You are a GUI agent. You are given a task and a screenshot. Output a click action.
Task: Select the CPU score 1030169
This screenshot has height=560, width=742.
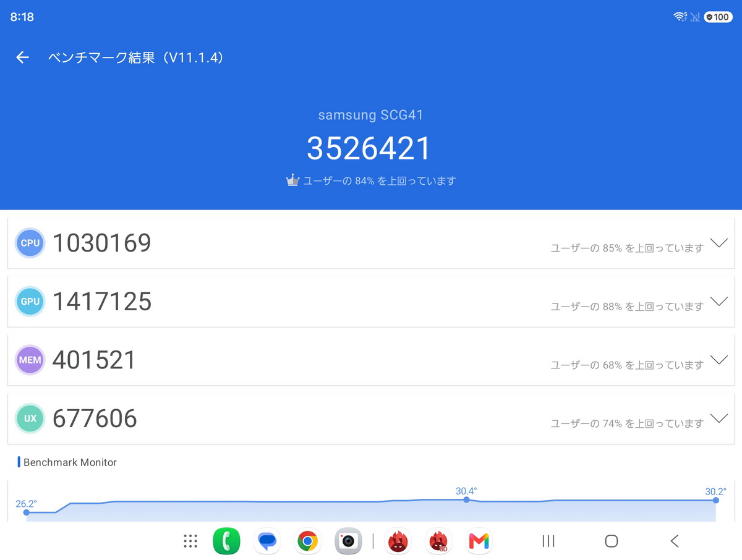[x=102, y=243]
